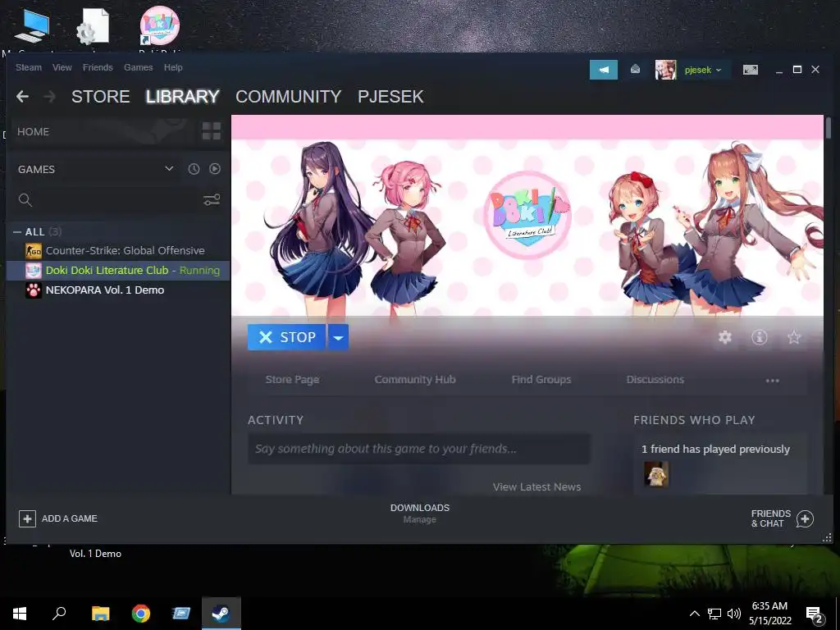Open the Store Page link
This screenshot has width=840, height=630.
pyautogui.click(x=293, y=380)
